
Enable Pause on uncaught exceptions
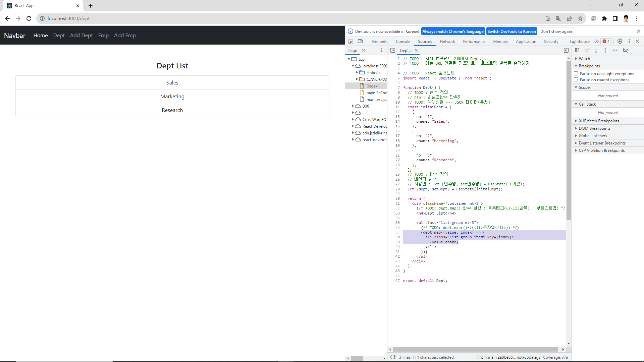[x=576, y=73]
